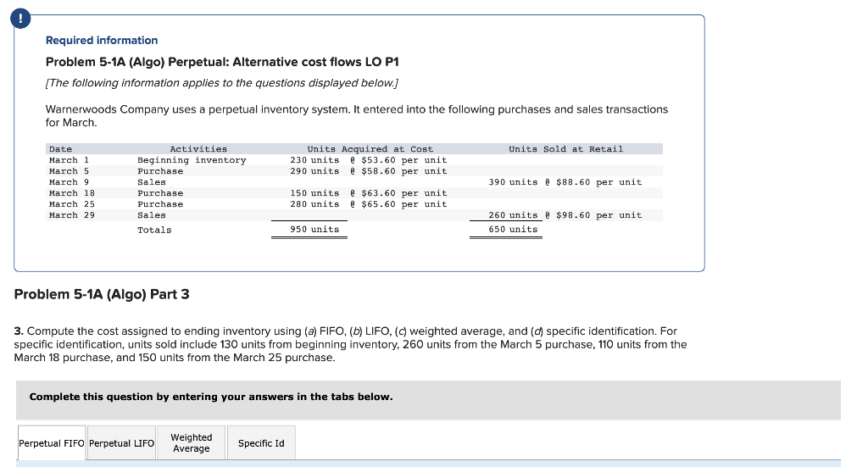Click 'Complete this question' instruction bar
Viewport: 868px width, 467px height.
pos(428,399)
